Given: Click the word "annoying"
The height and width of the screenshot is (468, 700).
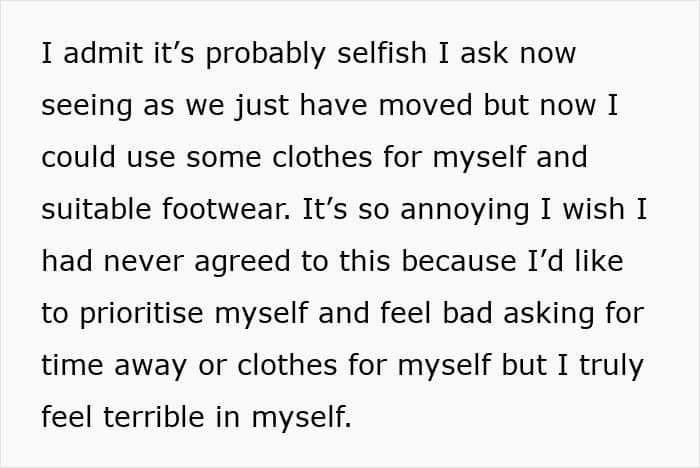Looking at the screenshot, I should point(459,209).
